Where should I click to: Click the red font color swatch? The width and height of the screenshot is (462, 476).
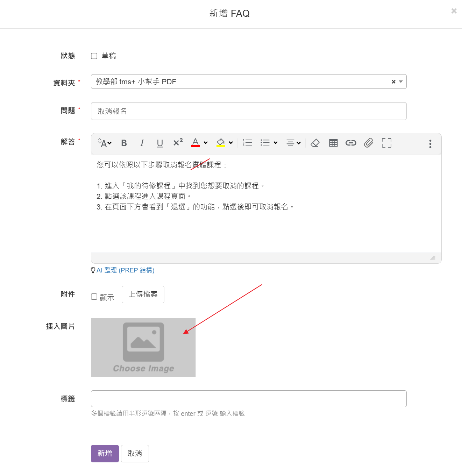196,143
